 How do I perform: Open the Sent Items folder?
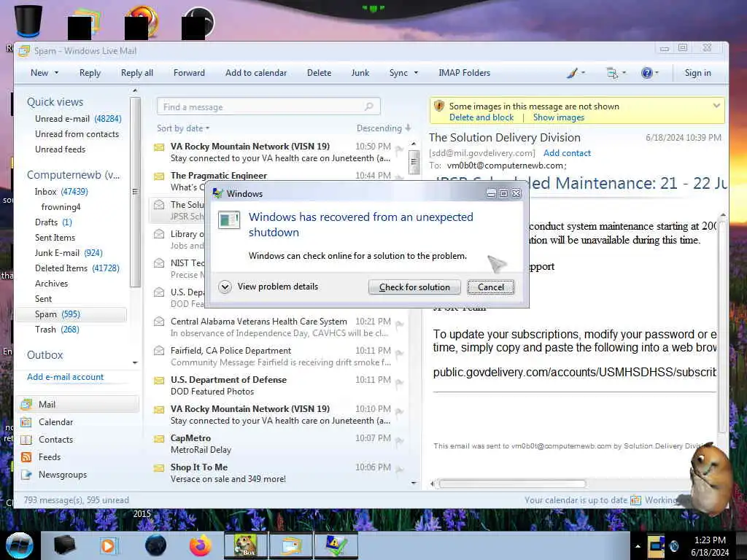[55, 238]
